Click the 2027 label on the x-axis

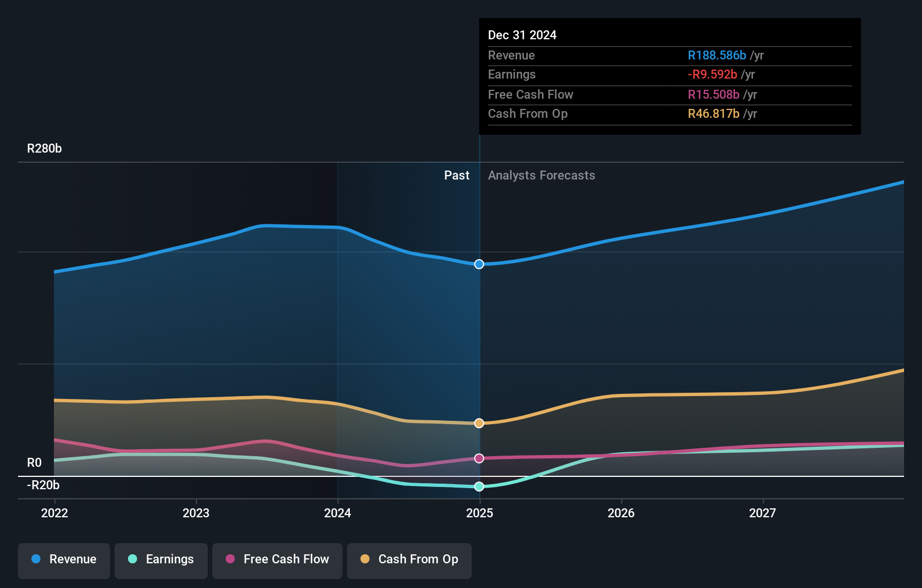pyautogui.click(x=763, y=513)
